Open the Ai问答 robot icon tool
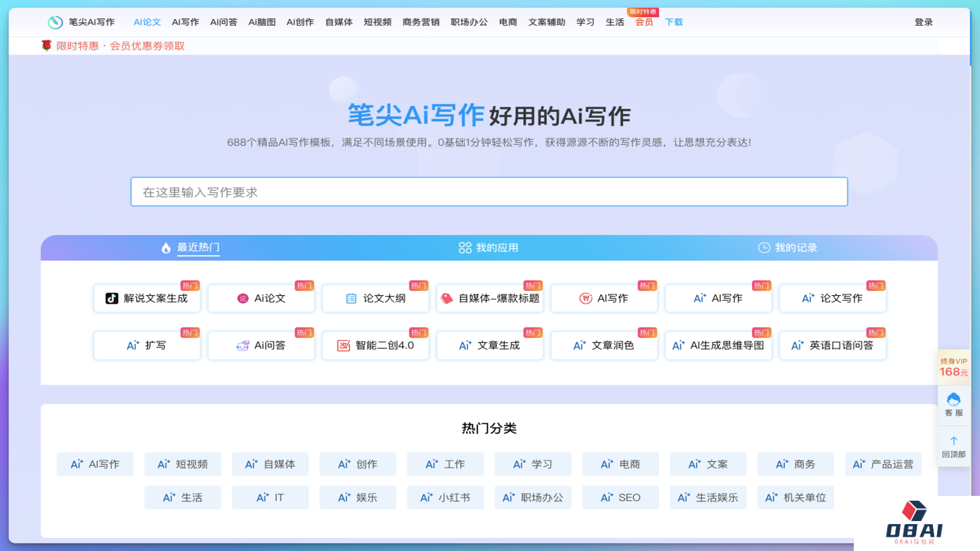The height and width of the screenshot is (551, 980). coord(243,345)
